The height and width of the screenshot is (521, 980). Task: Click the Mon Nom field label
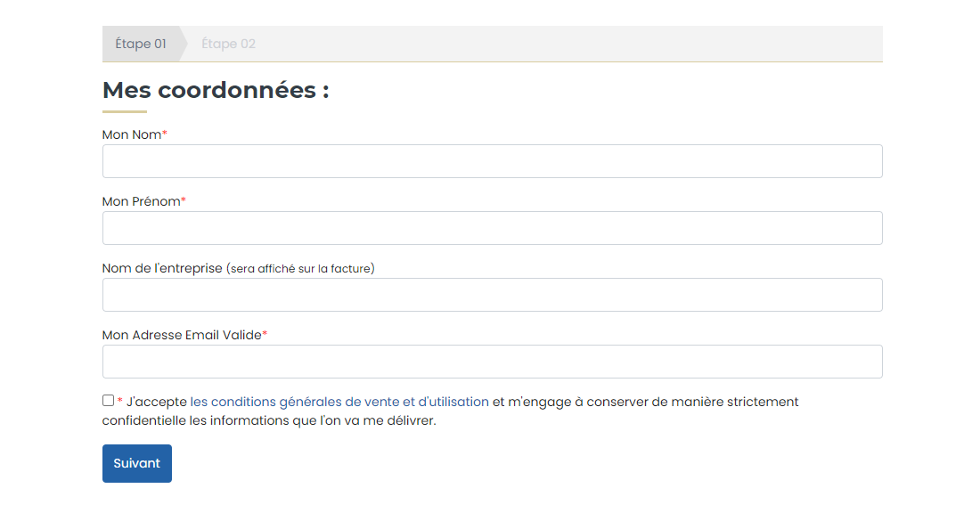(x=132, y=134)
